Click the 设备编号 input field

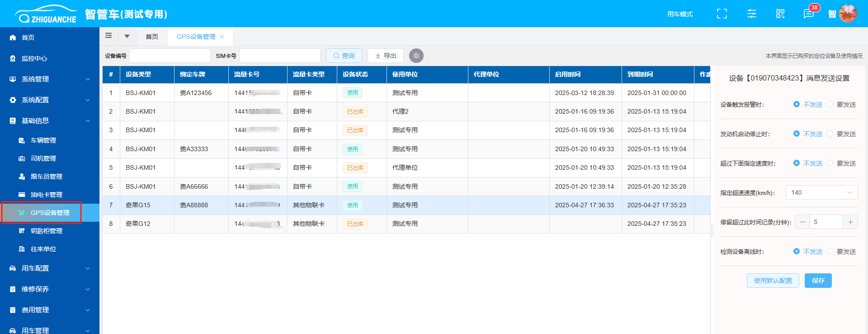point(170,56)
